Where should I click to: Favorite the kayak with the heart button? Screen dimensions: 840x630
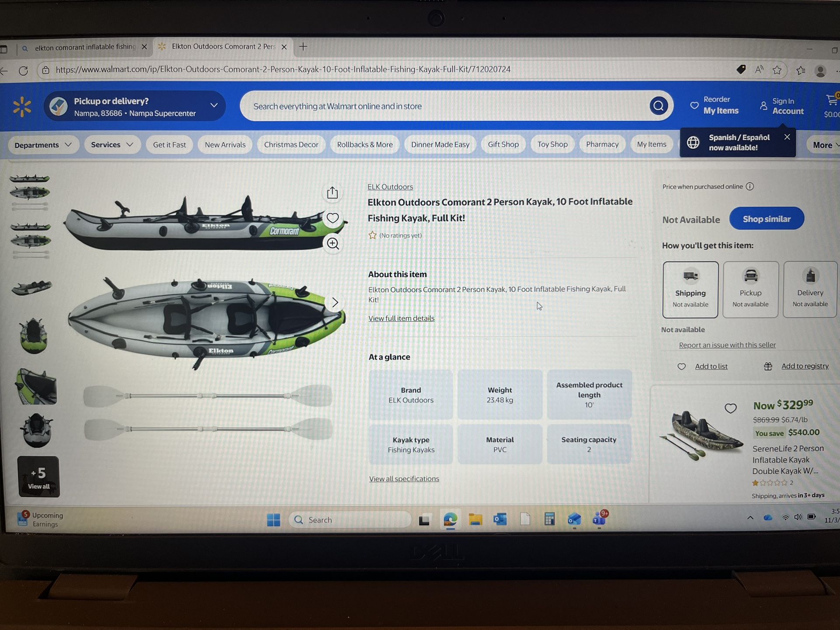click(x=333, y=218)
